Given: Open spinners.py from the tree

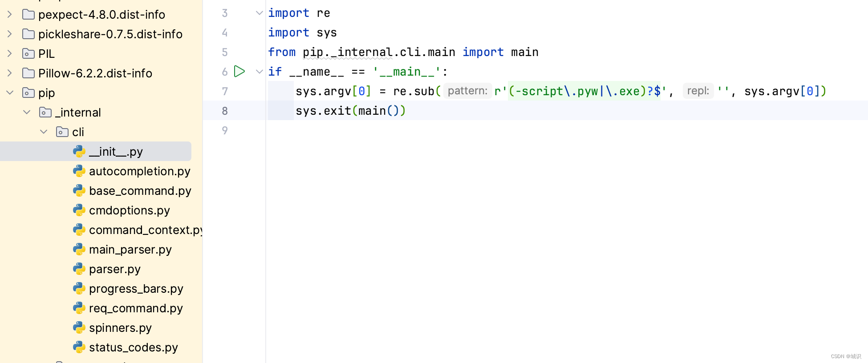Looking at the screenshot, I should 120,328.
